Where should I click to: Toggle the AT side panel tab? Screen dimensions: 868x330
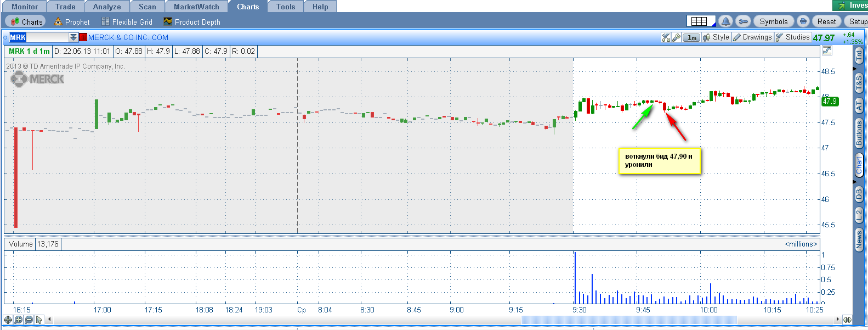coord(859,106)
